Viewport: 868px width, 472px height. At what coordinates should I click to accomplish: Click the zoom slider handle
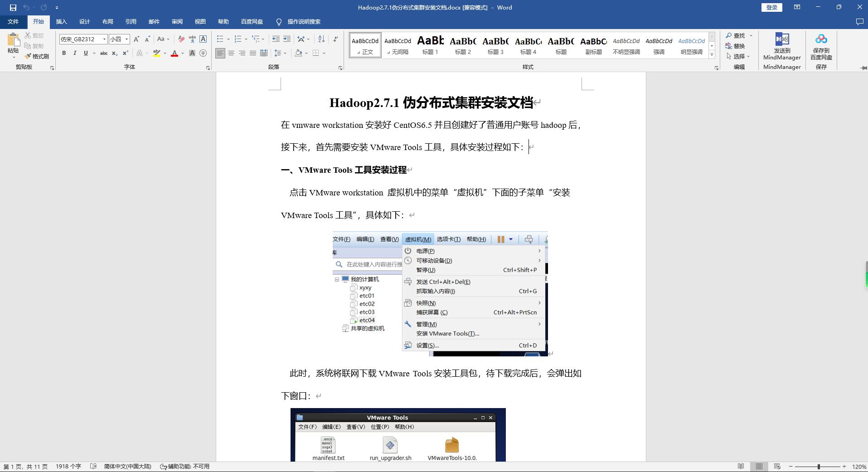[x=819, y=466]
